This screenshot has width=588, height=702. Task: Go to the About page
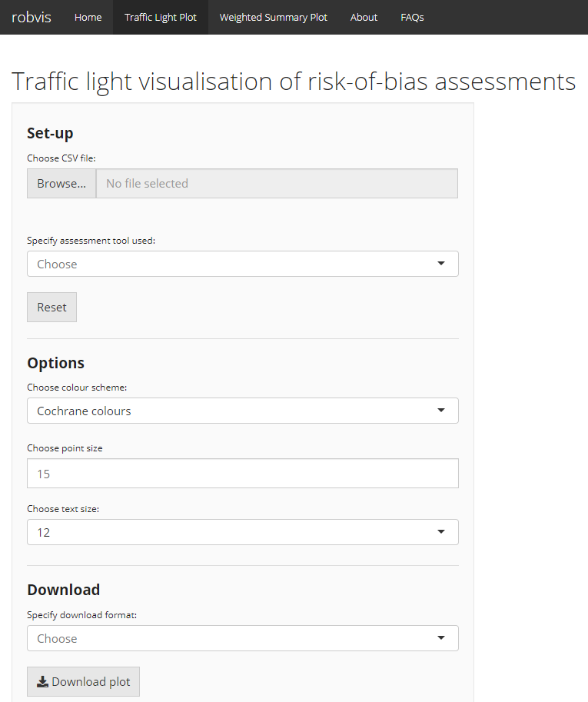[x=364, y=17]
